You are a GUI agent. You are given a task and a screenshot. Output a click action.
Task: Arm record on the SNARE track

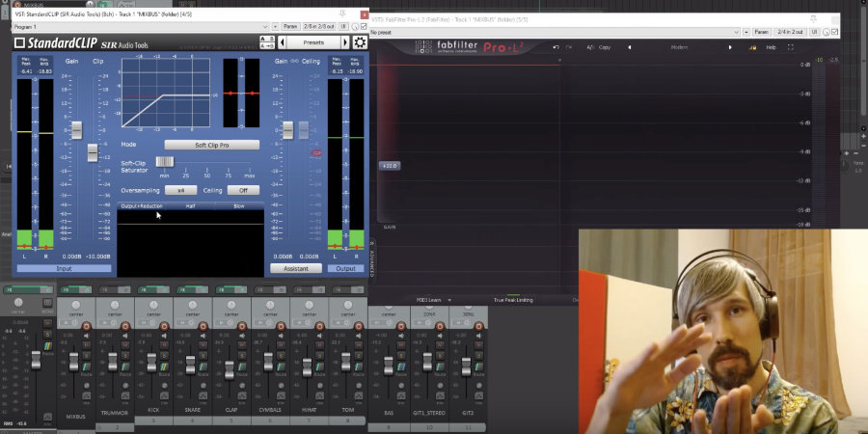pyautogui.click(x=203, y=327)
